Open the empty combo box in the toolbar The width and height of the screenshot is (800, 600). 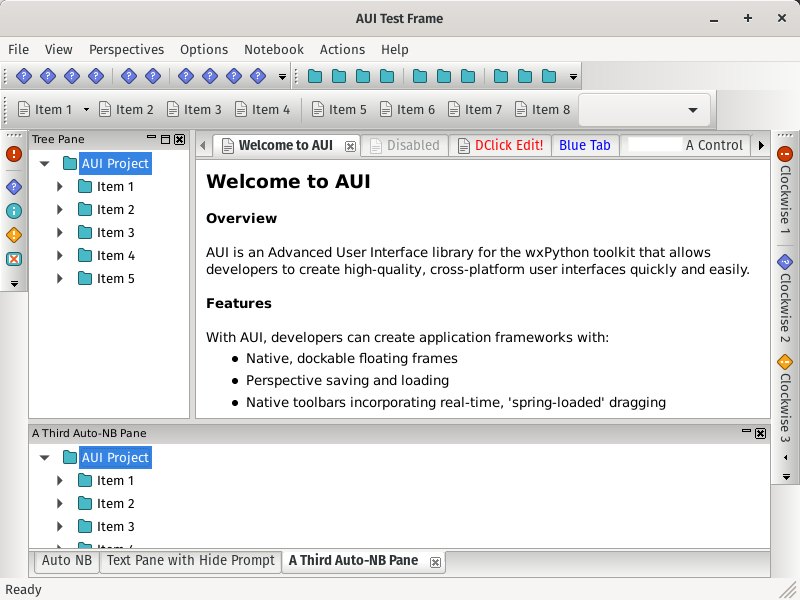(644, 110)
